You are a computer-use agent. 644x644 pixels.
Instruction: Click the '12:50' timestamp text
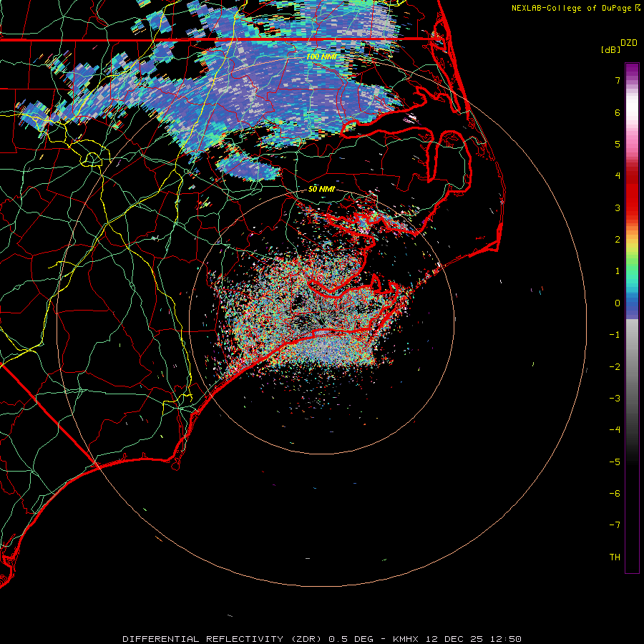[x=505, y=639]
